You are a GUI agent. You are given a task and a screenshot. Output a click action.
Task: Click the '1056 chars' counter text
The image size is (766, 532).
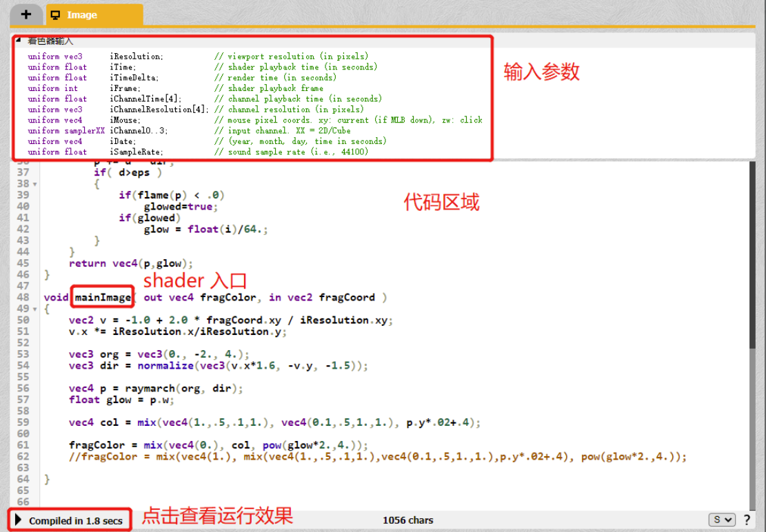[x=408, y=520]
